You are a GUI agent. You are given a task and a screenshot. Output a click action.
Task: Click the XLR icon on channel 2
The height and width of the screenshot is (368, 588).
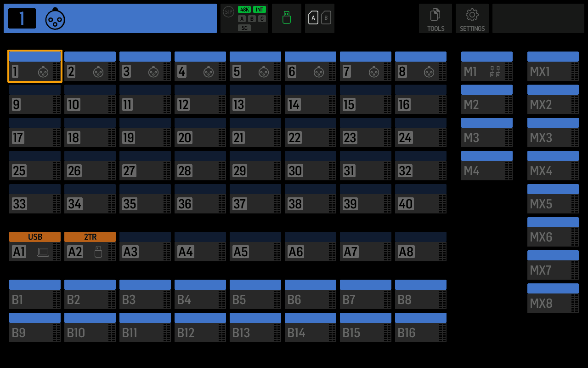pyautogui.click(x=98, y=72)
